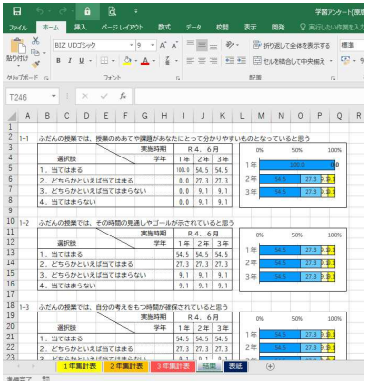367x385 pixels.
Task: Select Center horizontal alignment icon
Action: tap(202, 61)
